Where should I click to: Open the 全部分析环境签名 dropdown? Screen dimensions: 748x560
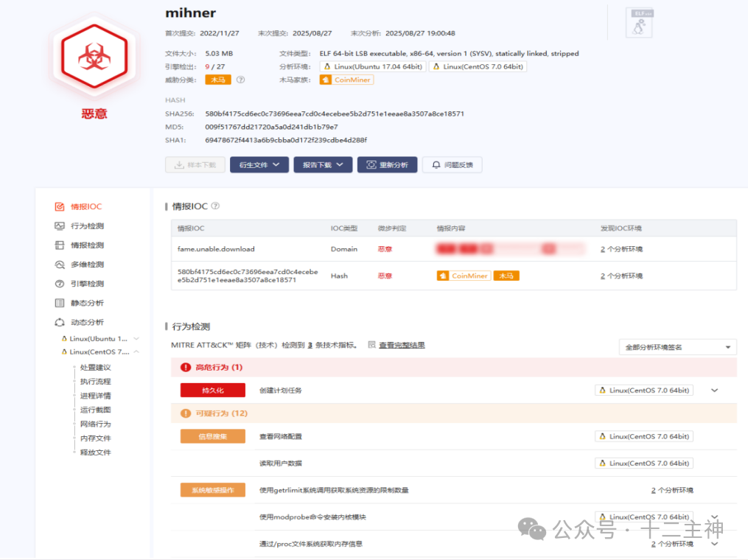pos(677,346)
